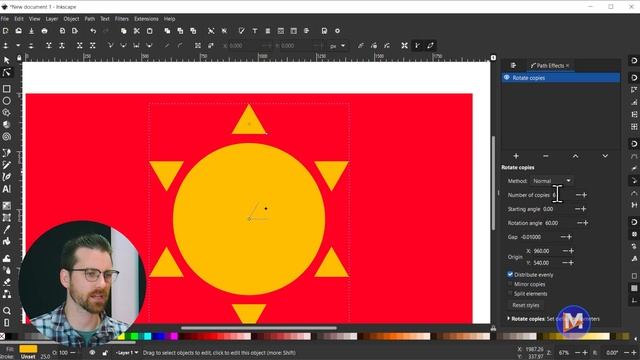Select the Star and polygon tool
Screen dimensions: 640x360
7,113
